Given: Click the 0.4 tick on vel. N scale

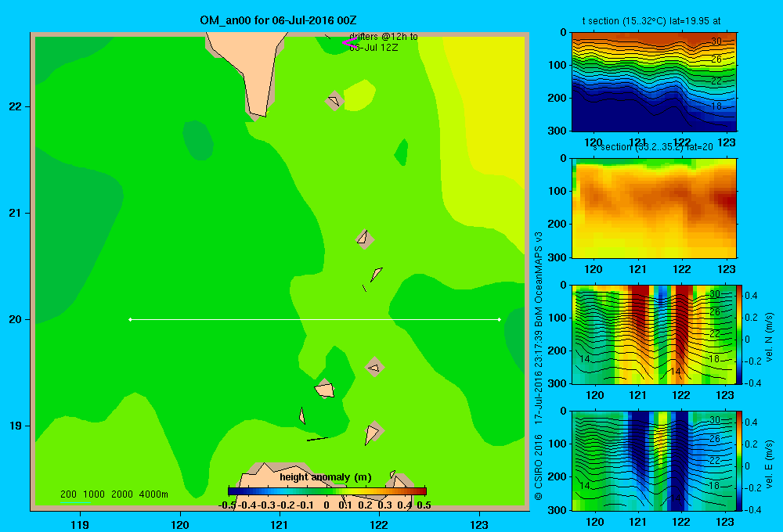Looking at the screenshot, I should pos(751,296).
